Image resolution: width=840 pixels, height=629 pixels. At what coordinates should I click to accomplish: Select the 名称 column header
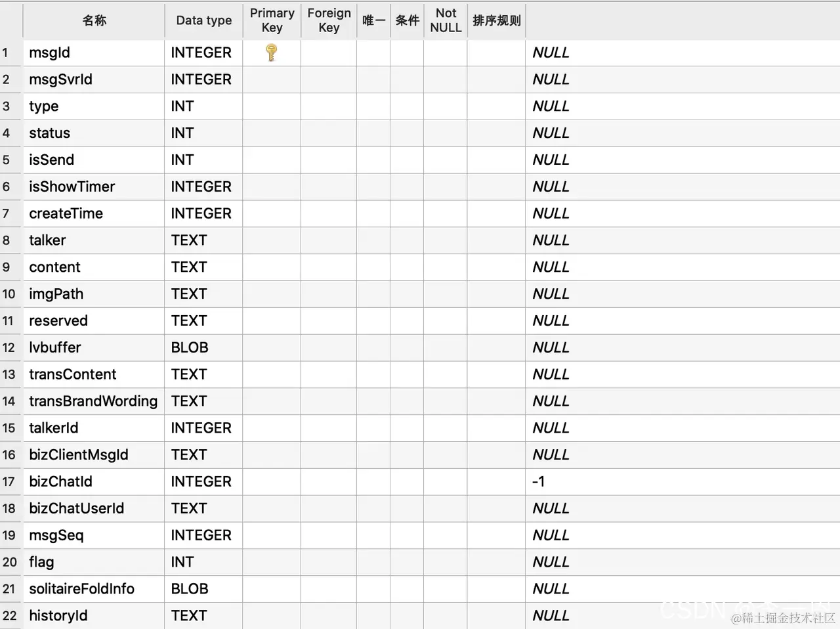pyautogui.click(x=94, y=20)
